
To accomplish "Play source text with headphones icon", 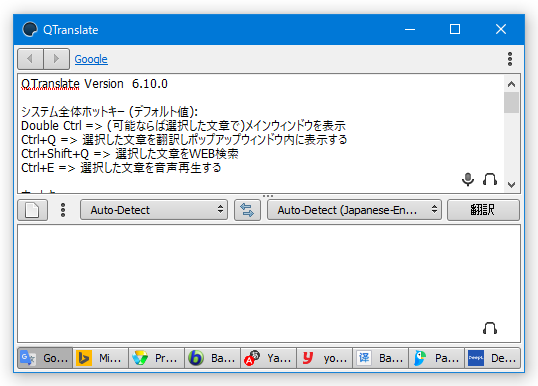I will point(490,179).
